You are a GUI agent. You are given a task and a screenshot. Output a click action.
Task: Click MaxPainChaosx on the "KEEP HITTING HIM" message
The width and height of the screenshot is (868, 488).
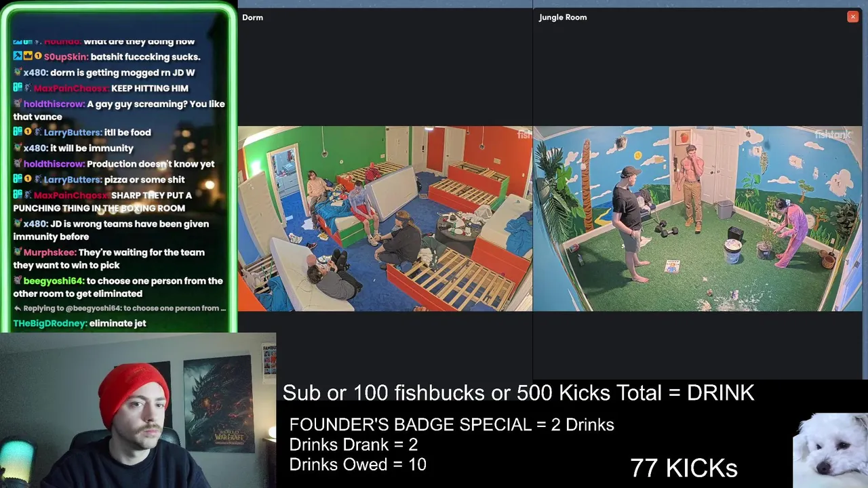(x=71, y=88)
